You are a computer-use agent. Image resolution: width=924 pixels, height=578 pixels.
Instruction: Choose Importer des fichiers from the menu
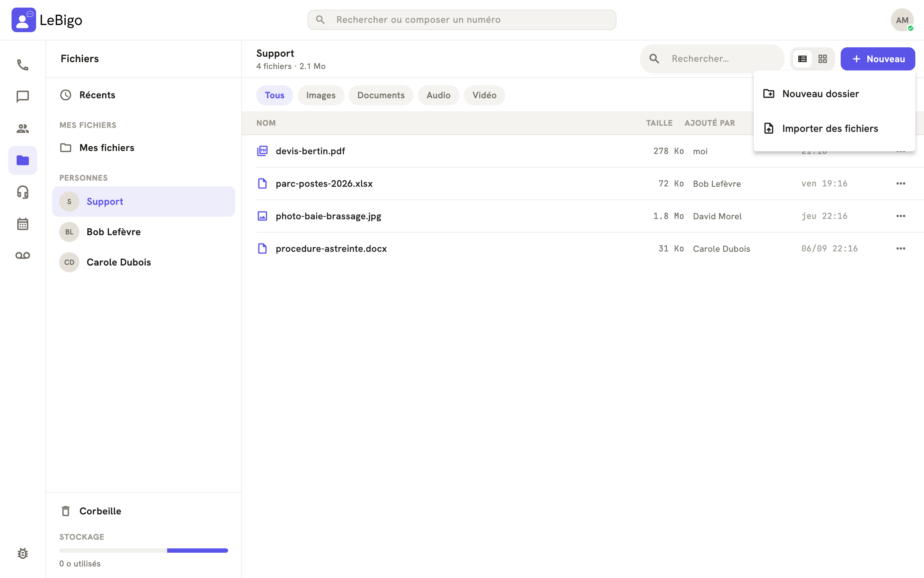pyautogui.click(x=834, y=129)
